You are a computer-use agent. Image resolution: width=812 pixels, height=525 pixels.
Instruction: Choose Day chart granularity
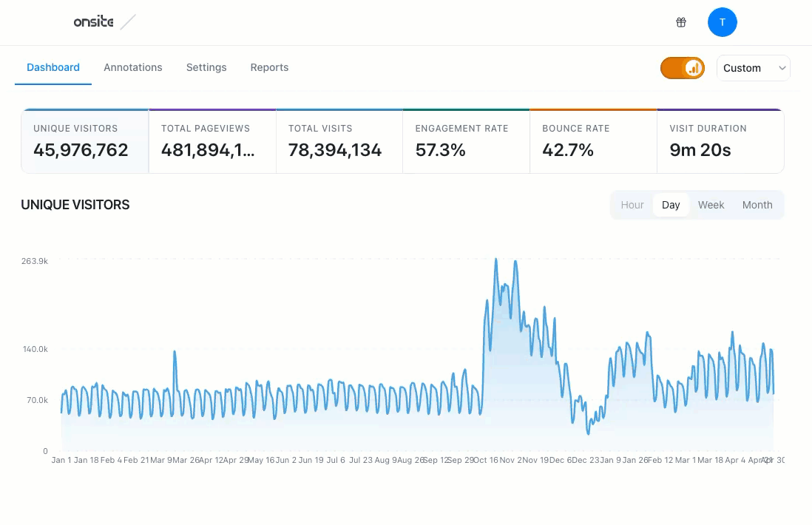point(671,205)
